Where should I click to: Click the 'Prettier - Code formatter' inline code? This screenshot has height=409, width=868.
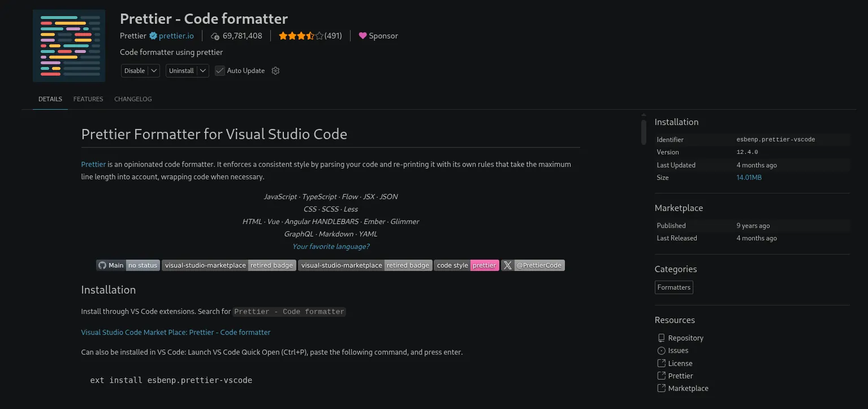click(x=290, y=312)
